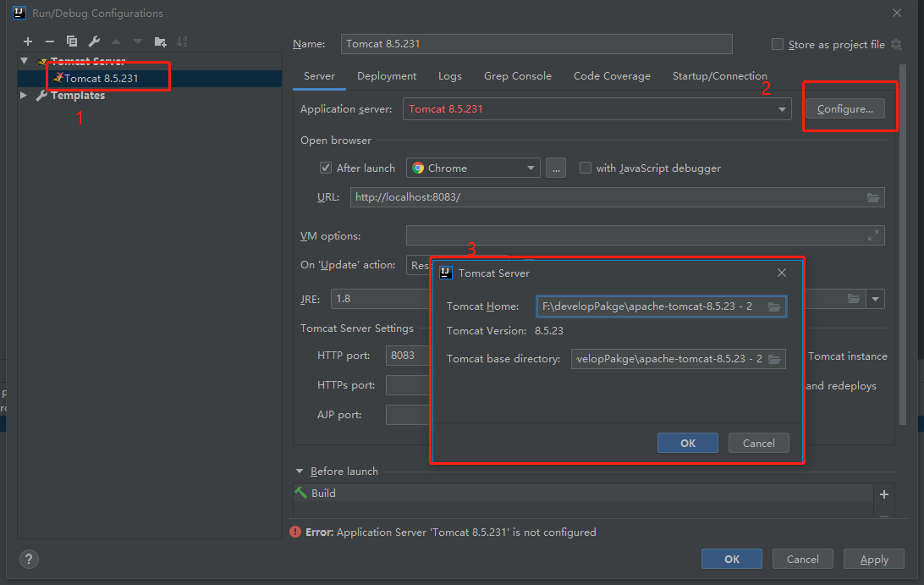The width and height of the screenshot is (924, 585).
Task: Switch to the Deployment tab
Action: (x=387, y=76)
